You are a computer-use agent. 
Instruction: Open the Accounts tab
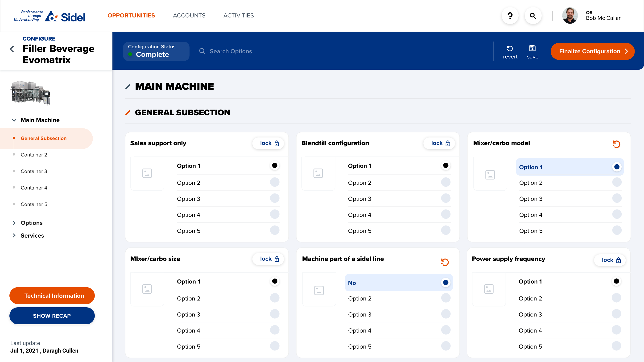189,16
